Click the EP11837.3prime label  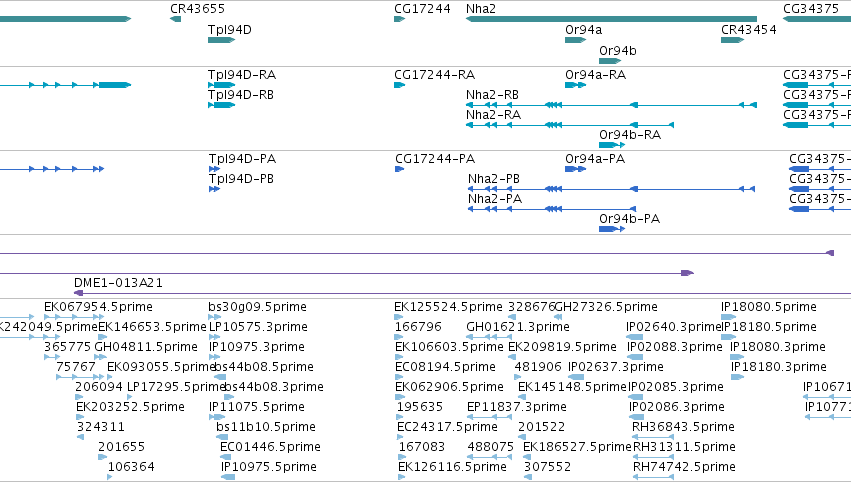click(x=517, y=408)
